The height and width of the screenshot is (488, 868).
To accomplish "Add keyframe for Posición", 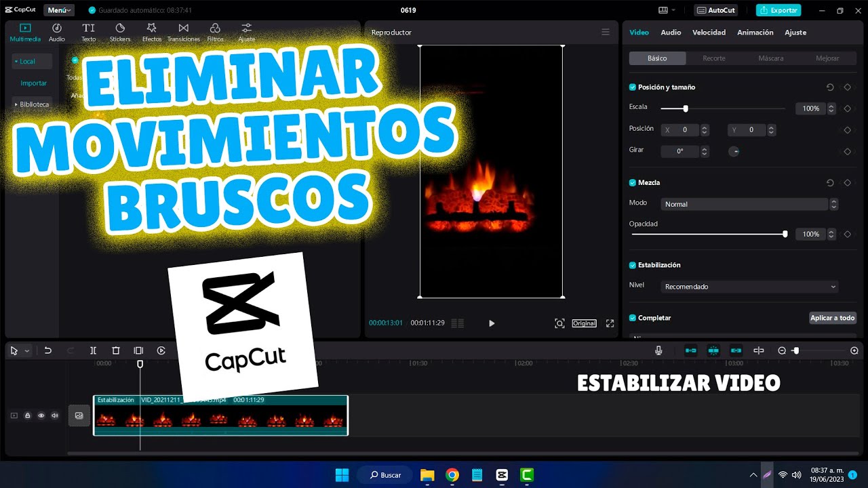I will (847, 130).
